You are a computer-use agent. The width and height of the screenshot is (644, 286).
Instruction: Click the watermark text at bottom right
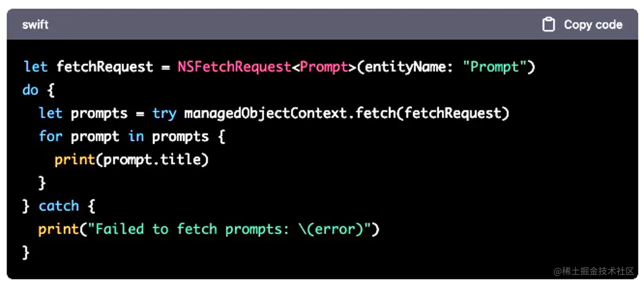(594, 271)
